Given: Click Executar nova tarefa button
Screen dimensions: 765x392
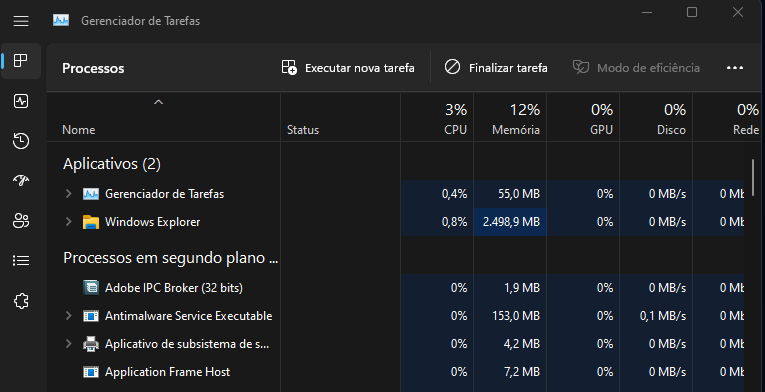Looking at the screenshot, I should 348,68.
